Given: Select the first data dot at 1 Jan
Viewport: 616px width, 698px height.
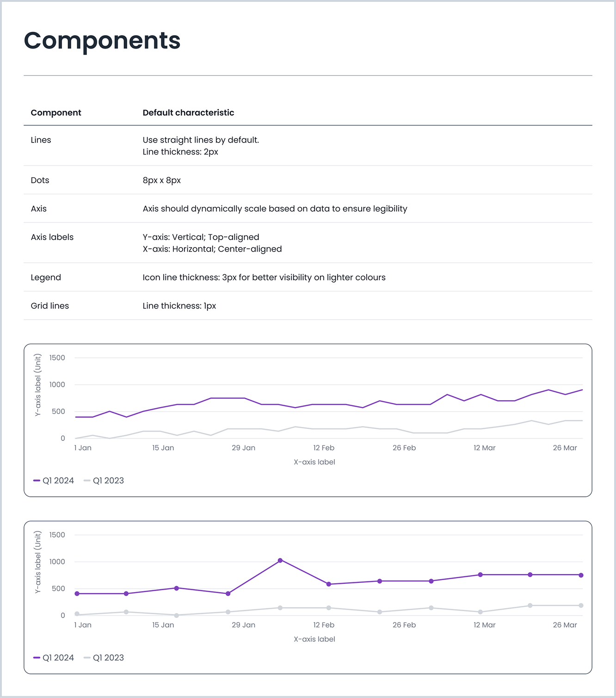Looking at the screenshot, I should coord(77,593).
